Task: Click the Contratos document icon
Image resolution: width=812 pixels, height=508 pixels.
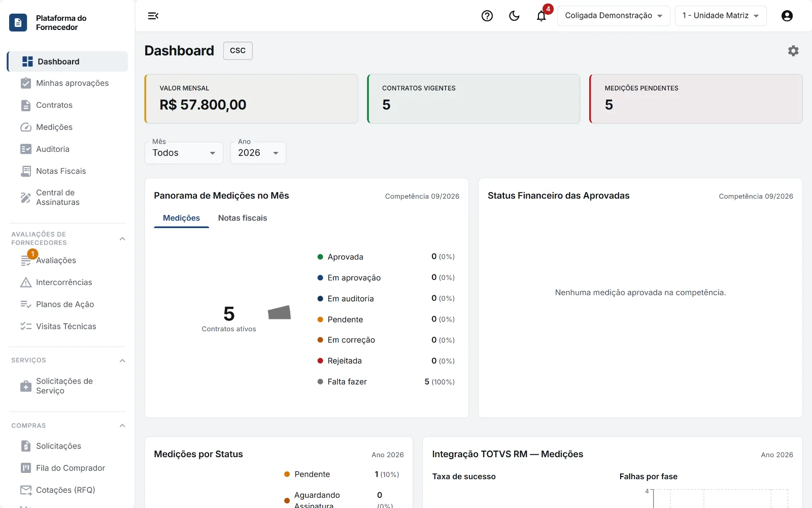Action: tap(26, 105)
